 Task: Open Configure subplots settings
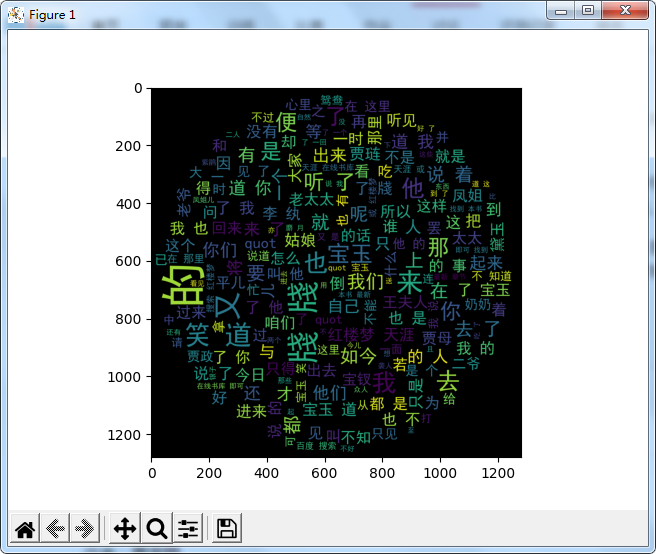pyautogui.click(x=188, y=528)
